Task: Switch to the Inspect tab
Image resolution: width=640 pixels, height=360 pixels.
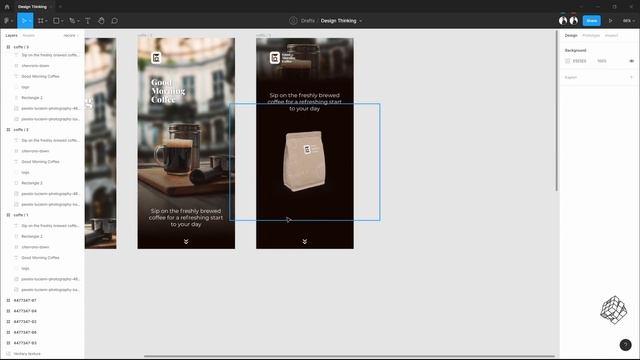Action: click(611, 36)
